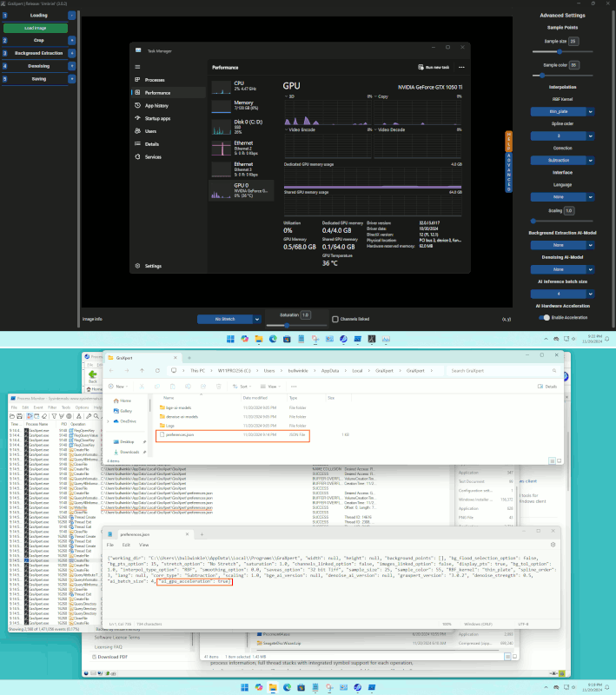The height and width of the screenshot is (695, 616).
Task: Collapse the Loading section arrow
Action: [x=72, y=16]
